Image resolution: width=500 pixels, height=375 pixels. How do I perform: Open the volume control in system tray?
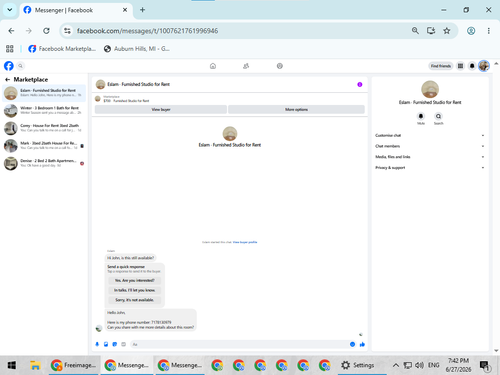point(419,365)
